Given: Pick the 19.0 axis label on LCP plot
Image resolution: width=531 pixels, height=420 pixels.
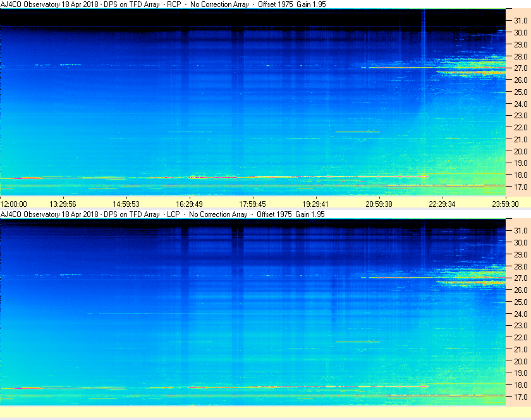Looking at the screenshot, I should click(521, 373).
